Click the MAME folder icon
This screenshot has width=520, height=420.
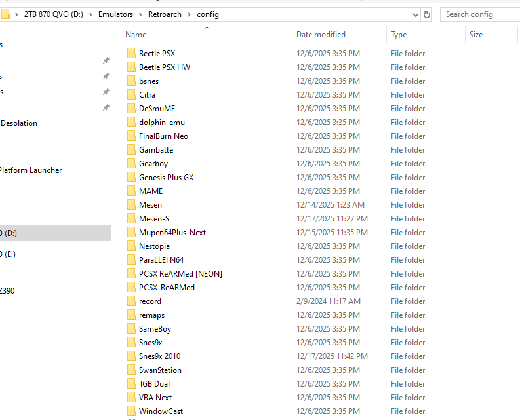pyautogui.click(x=131, y=191)
